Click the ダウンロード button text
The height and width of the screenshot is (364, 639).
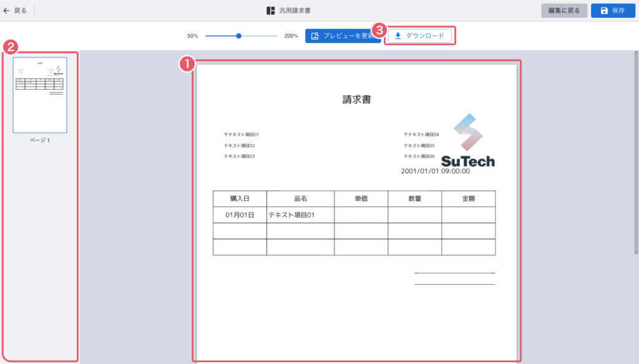(x=425, y=36)
